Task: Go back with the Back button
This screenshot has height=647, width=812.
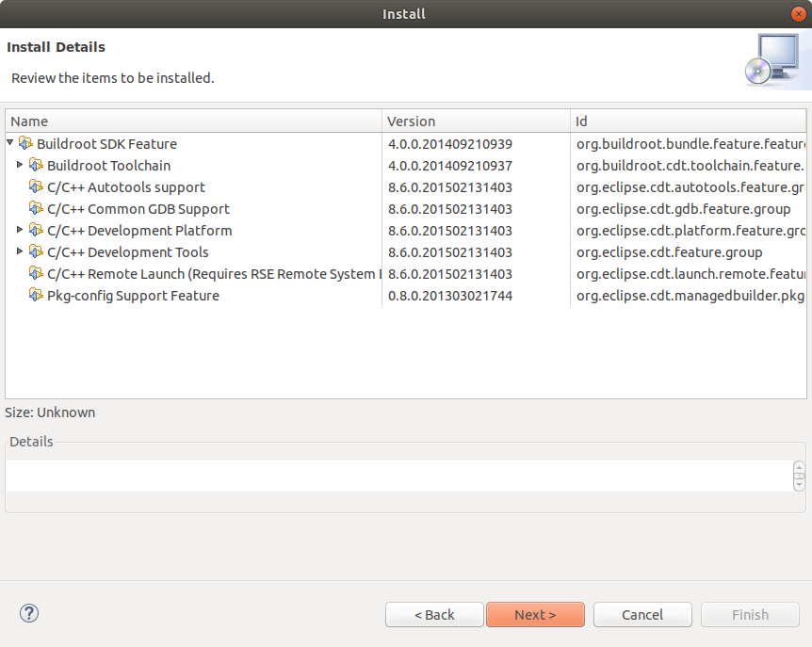Action: point(434,614)
